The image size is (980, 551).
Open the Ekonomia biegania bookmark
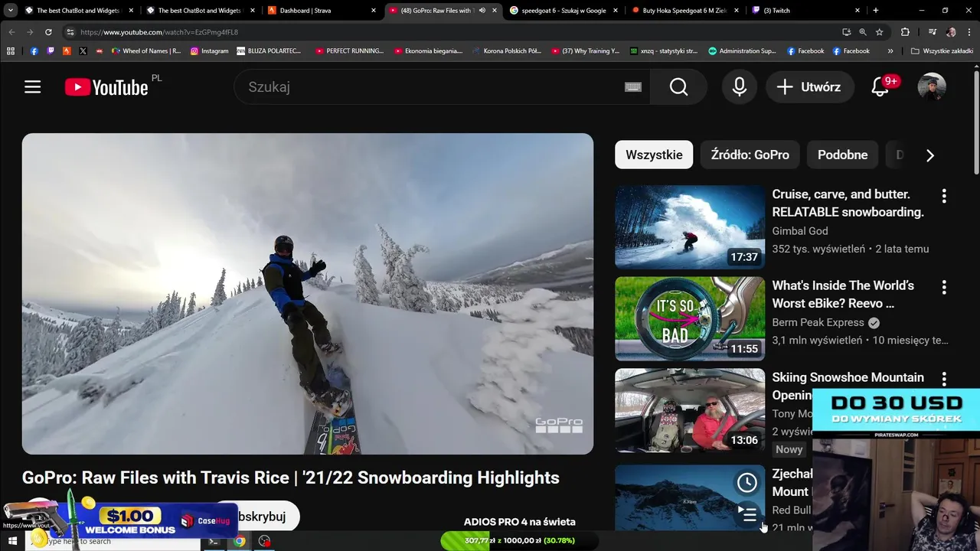[429, 51]
